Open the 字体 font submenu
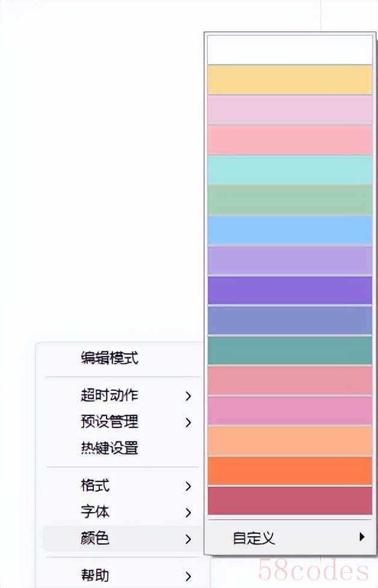Image resolution: width=378 pixels, height=588 pixels. coord(95,512)
